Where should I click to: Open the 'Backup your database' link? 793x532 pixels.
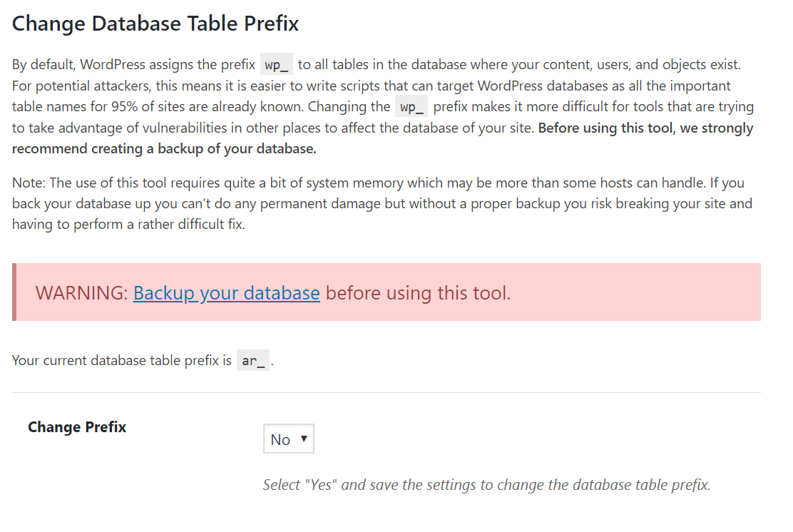[226, 293]
